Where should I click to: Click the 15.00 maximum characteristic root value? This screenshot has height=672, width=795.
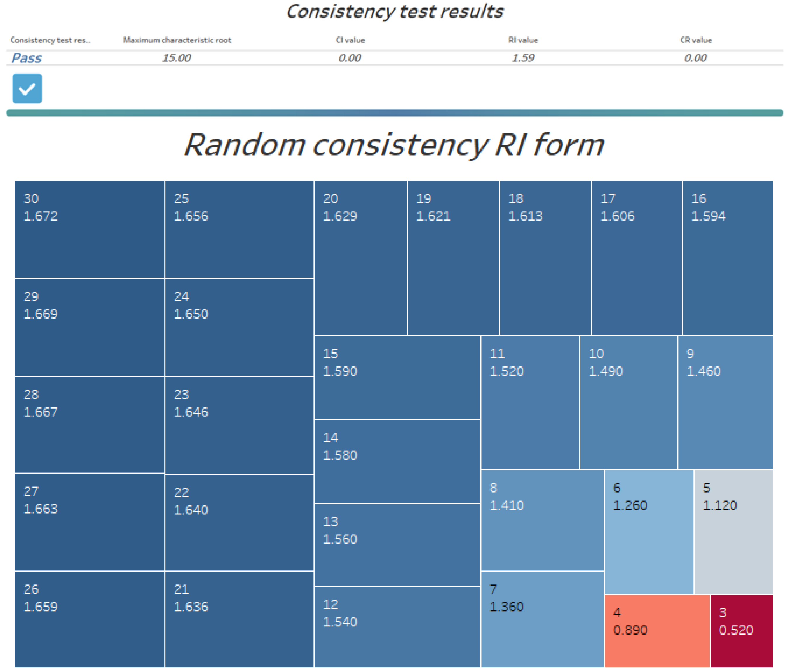(177, 58)
